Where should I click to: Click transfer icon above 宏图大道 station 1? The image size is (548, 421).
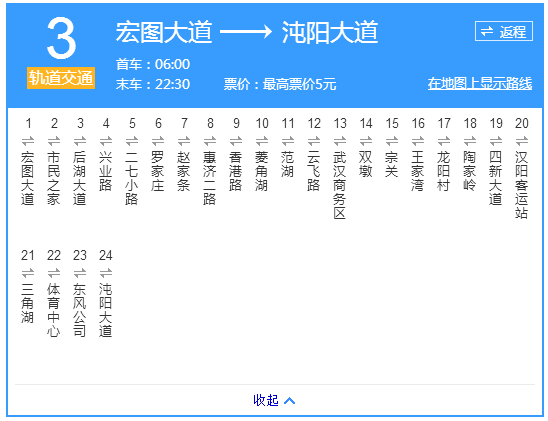click(x=28, y=141)
